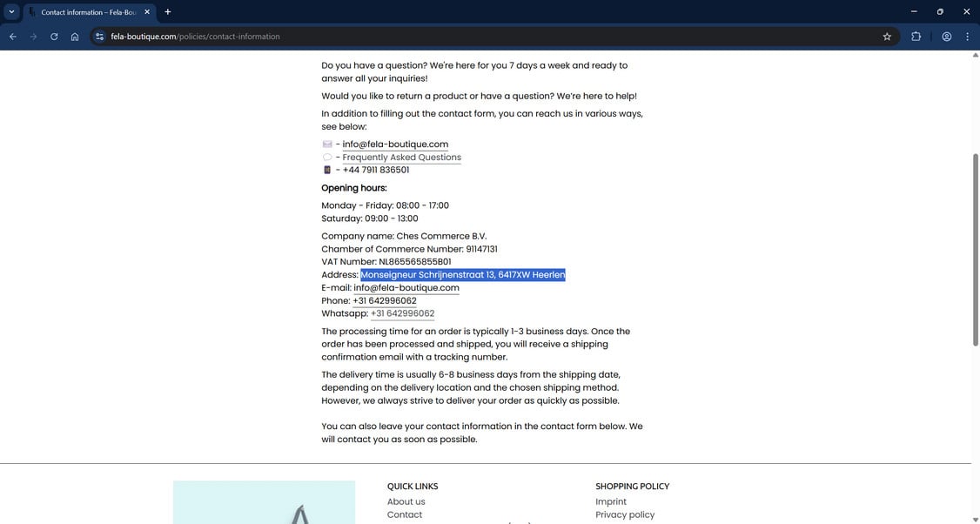Click Monday - Friday: 08:00 - 17:00 line
The image size is (980, 524).
[385, 205]
